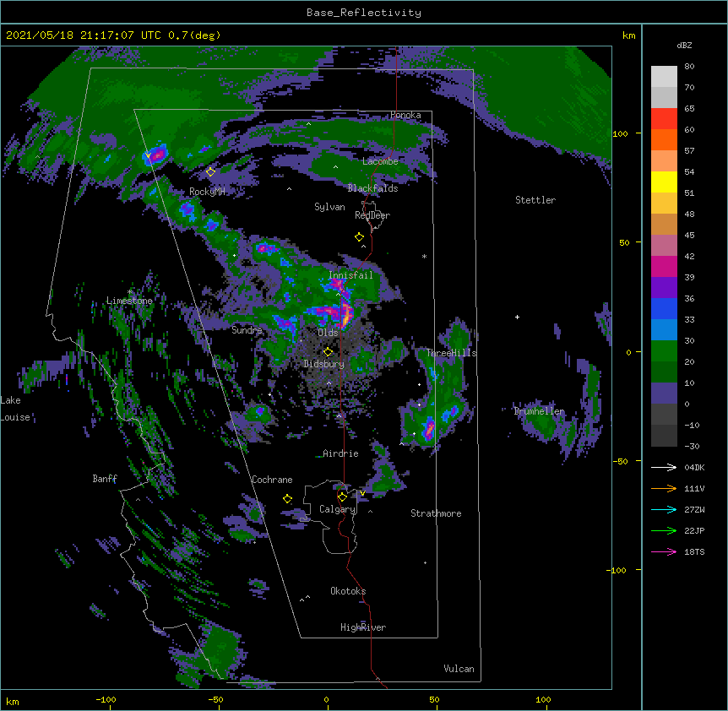
Task: Pick the purple swatch between 39 and 36
Action: [x=664, y=288]
